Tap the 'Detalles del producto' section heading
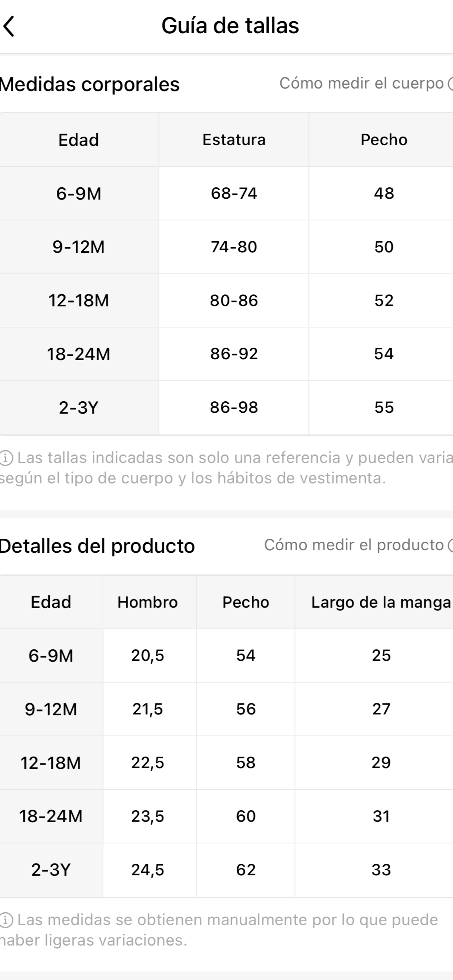 tap(97, 546)
